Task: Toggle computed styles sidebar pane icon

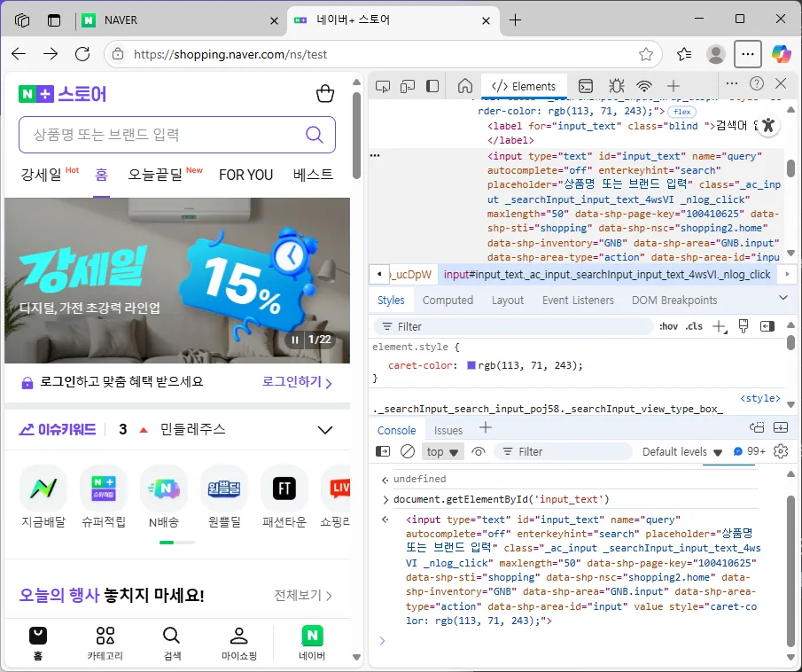Action: point(767,326)
